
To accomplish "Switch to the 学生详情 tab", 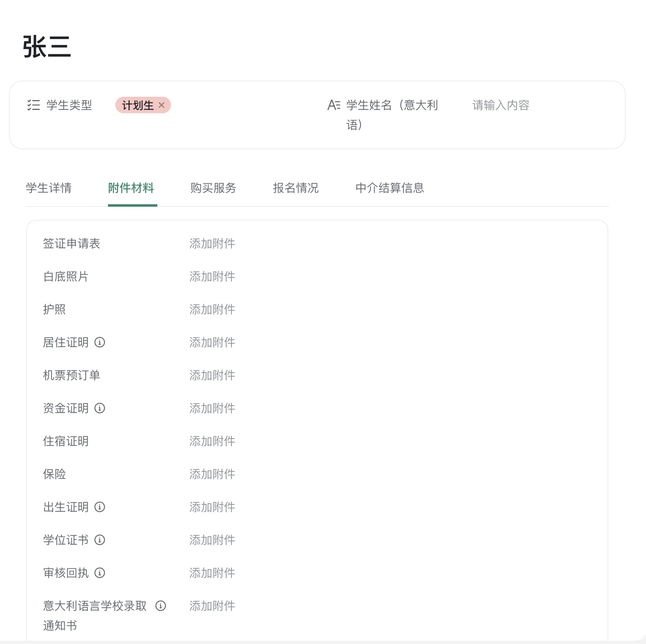I will (49, 188).
